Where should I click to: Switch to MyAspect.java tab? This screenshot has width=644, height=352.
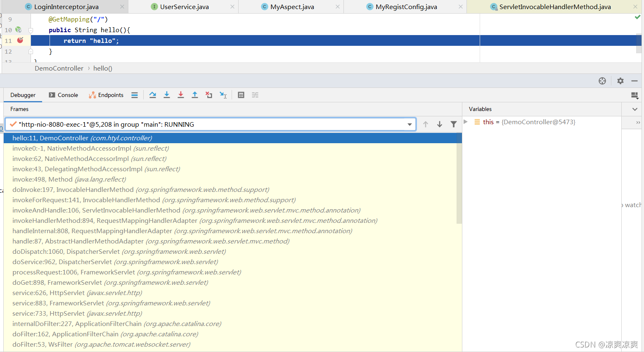pyautogui.click(x=292, y=7)
